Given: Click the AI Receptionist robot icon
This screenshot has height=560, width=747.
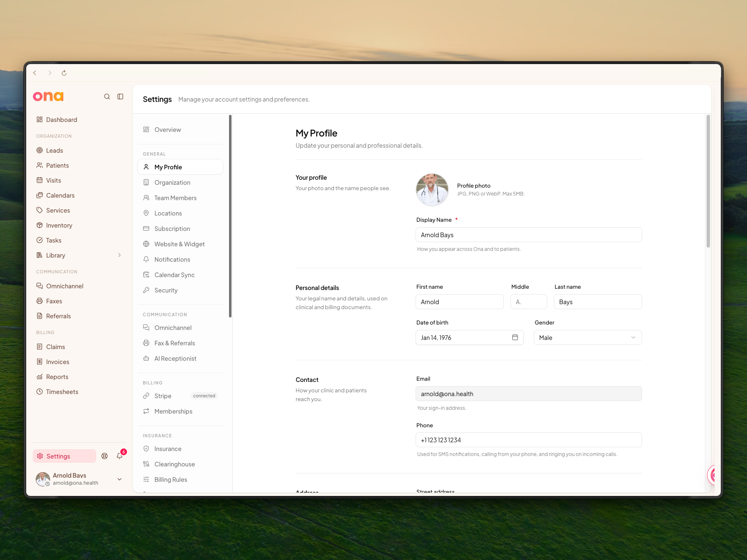Looking at the screenshot, I should point(146,358).
